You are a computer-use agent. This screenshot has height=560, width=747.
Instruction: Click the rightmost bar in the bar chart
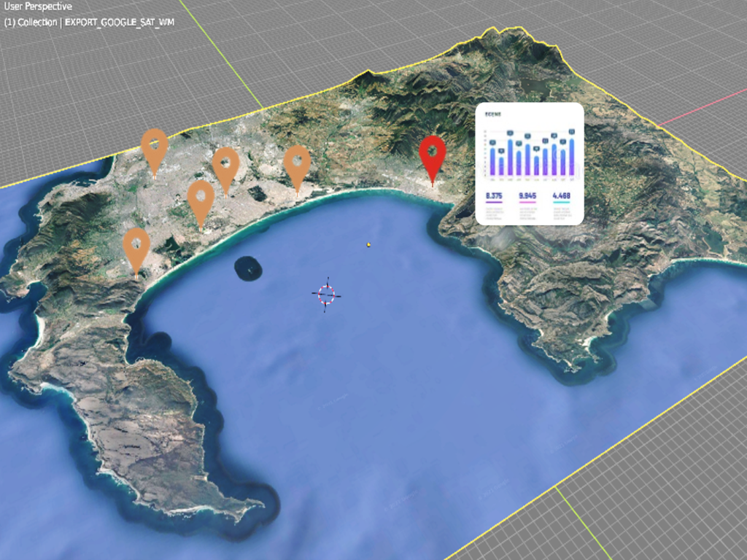pos(571,156)
